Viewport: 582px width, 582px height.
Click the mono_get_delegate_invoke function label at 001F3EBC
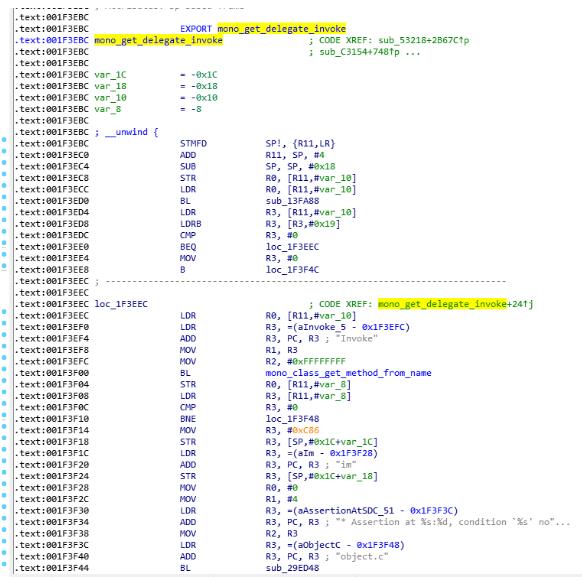[158, 40]
